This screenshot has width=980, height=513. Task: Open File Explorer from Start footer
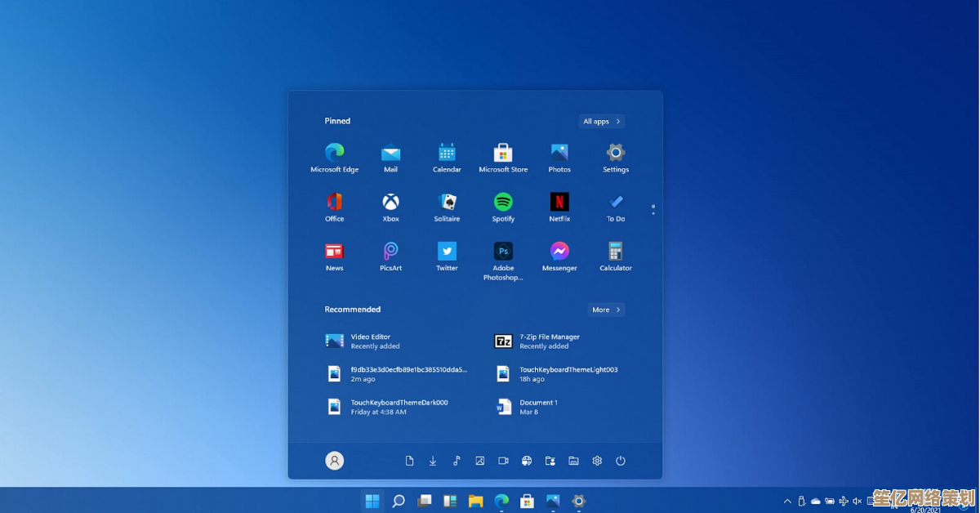[x=573, y=461]
